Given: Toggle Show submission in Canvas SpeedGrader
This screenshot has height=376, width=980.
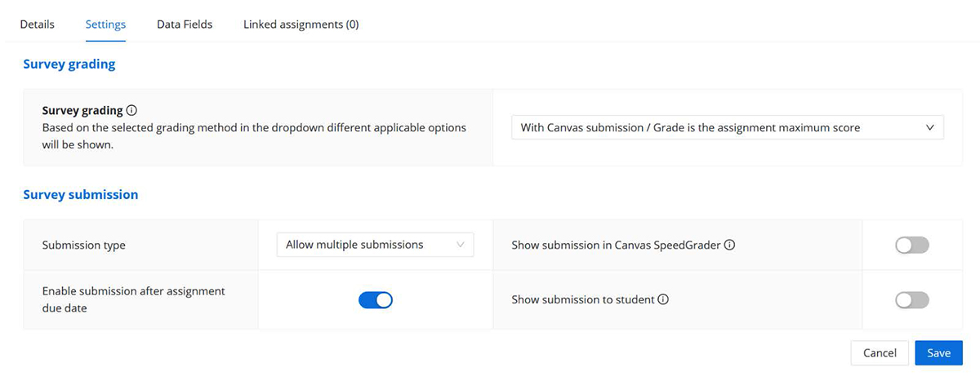Looking at the screenshot, I should point(912,245).
